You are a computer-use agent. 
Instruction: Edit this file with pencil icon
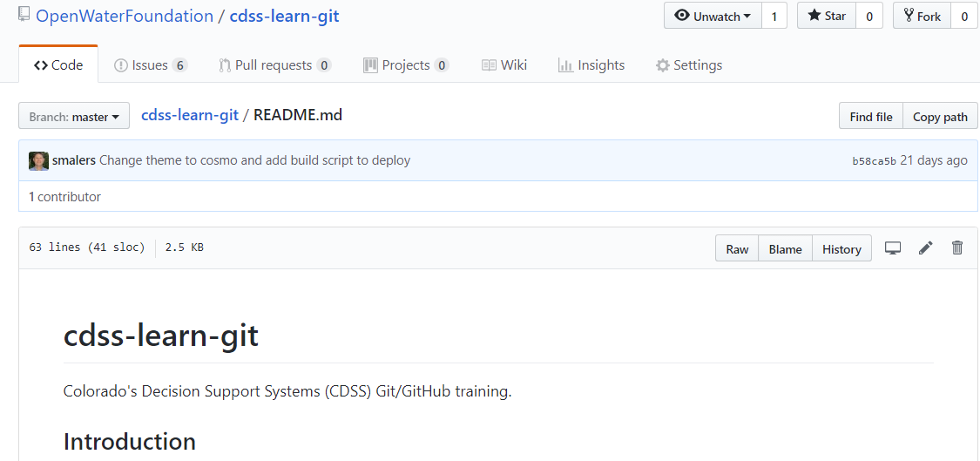pyautogui.click(x=926, y=248)
